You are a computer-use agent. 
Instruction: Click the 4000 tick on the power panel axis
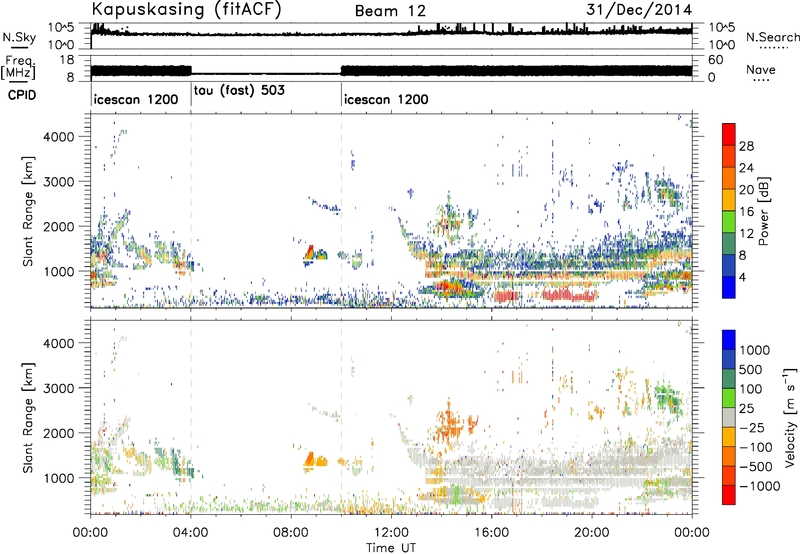point(59,137)
